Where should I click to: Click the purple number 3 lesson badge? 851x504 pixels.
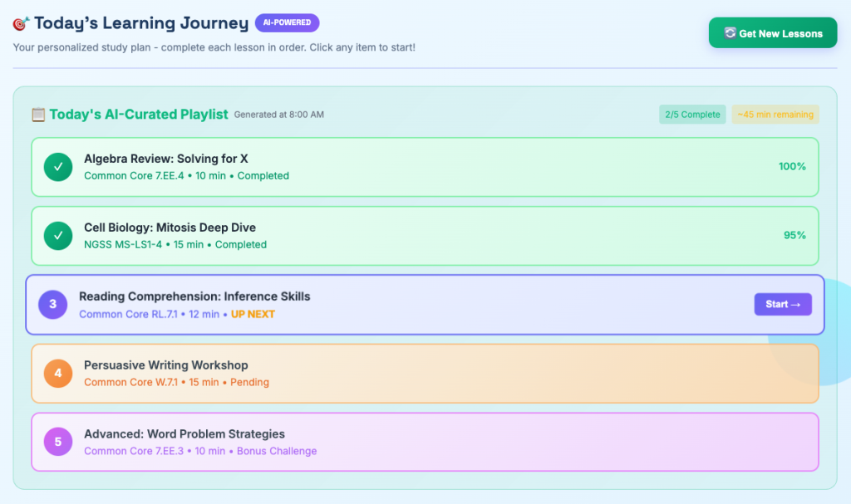pyautogui.click(x=53, y=305)
